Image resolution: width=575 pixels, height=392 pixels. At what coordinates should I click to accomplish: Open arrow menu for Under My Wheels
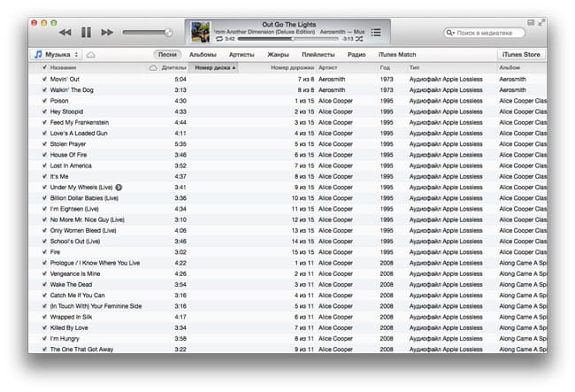pyautogui.click(x=119, y=188)
